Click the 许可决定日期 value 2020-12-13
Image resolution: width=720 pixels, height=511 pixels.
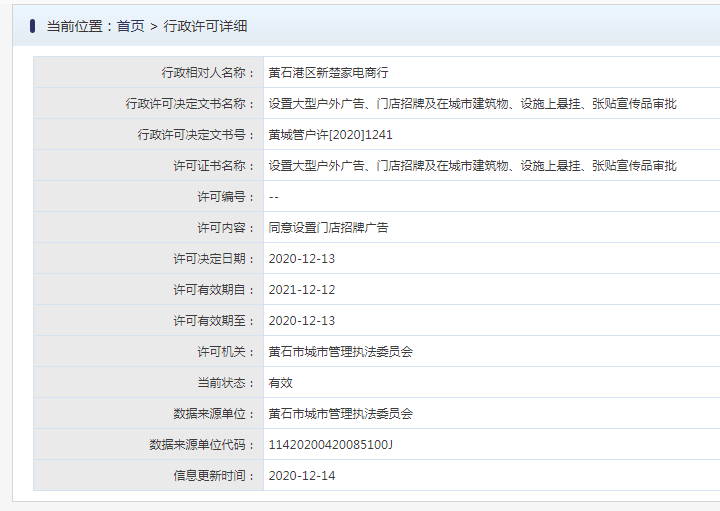[302, 259]
